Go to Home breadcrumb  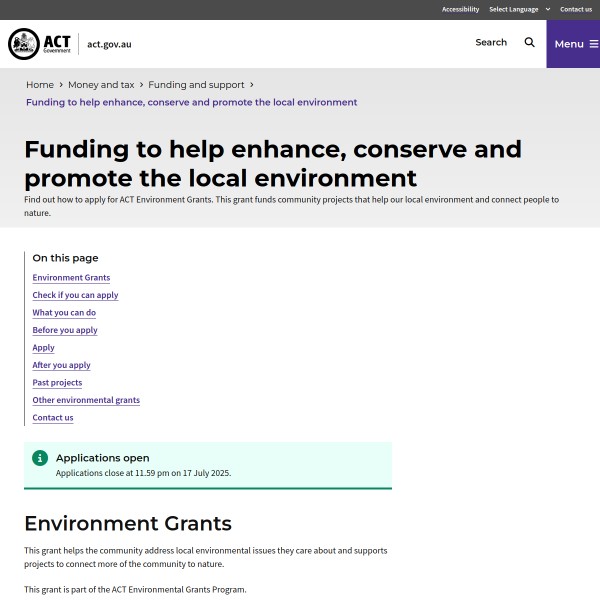point(40,85)
